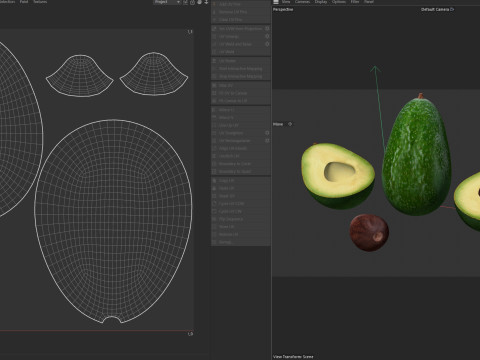Screen dimensions: 480x360
Task: Click the Cycle UV CCW command
Action: point(241,203)
